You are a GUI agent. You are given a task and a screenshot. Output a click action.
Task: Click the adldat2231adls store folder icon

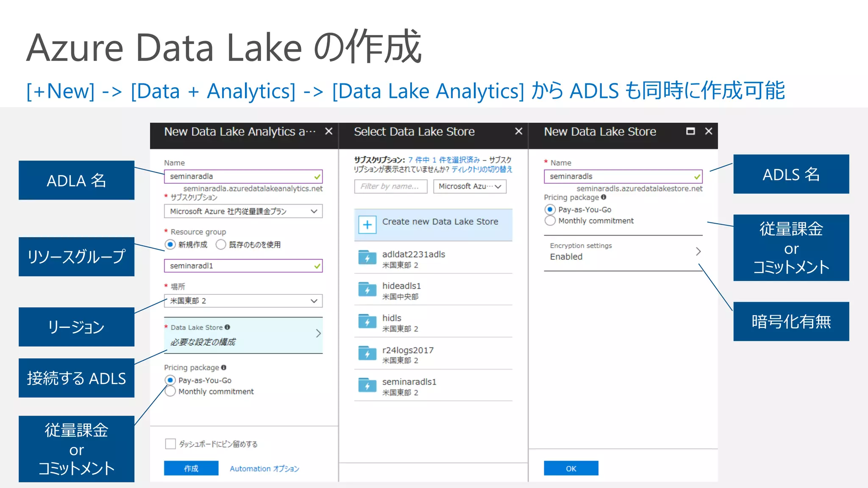click(x=367, y=258)
